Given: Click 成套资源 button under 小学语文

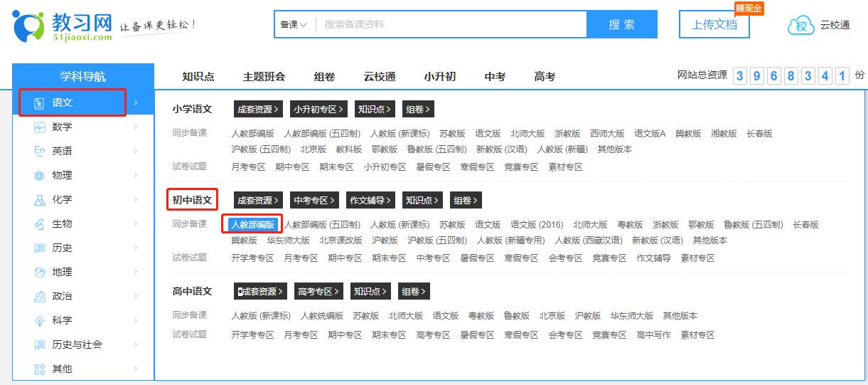Looking at the screenshot, I should [x=259, y=110].
